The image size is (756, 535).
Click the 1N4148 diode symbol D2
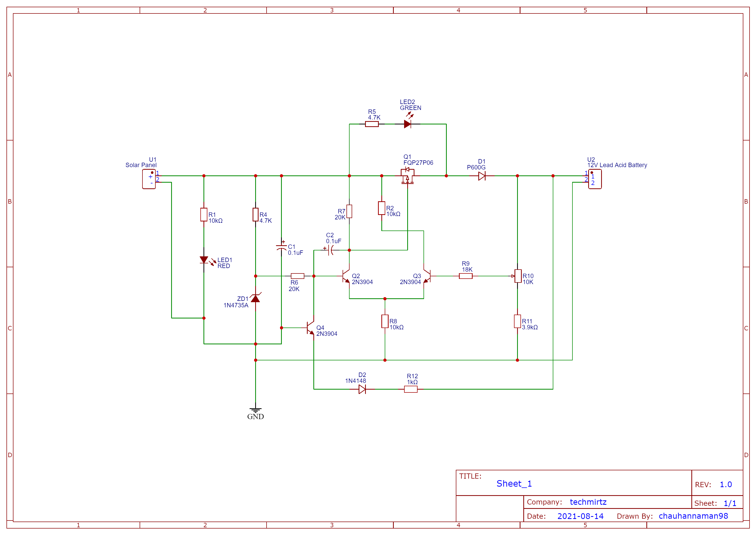[362, 389]
